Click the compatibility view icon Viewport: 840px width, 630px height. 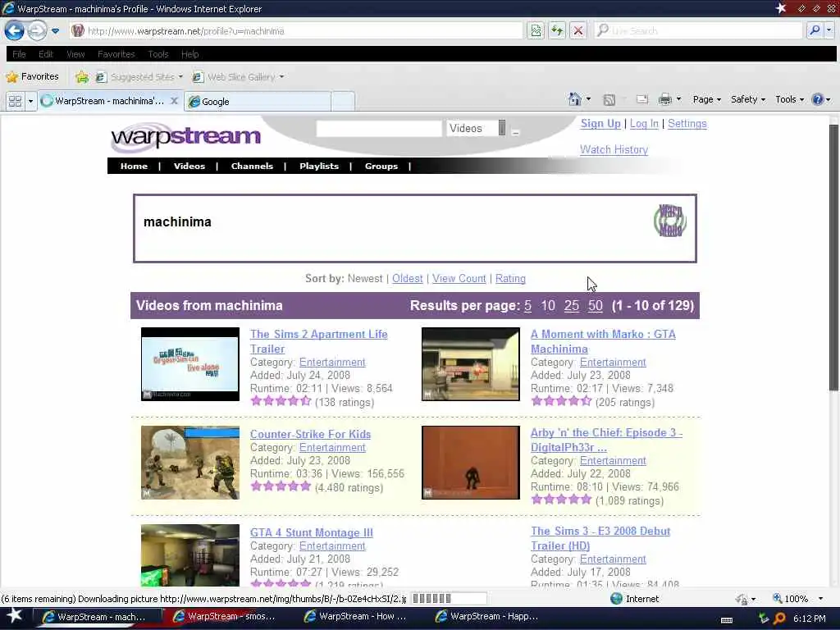536,30
